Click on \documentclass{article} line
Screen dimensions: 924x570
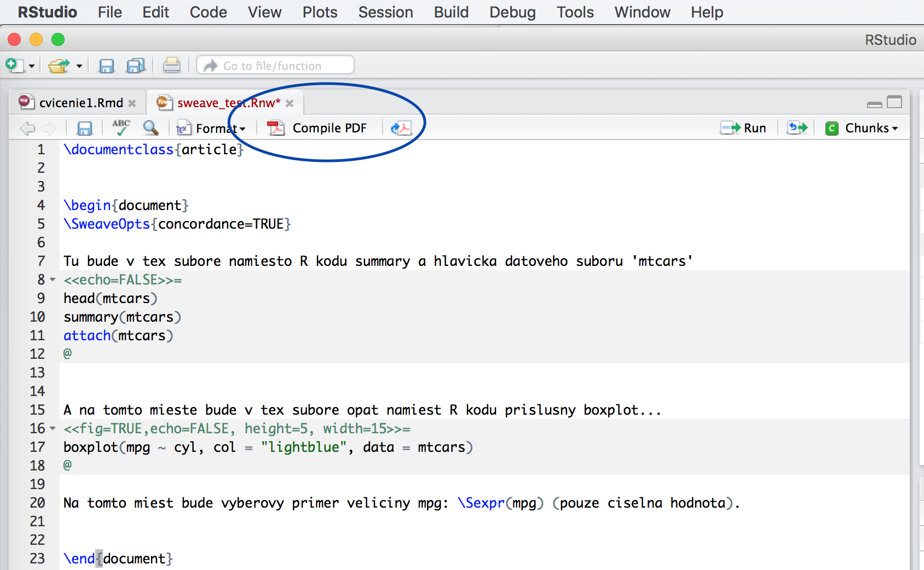pos(153,149)
